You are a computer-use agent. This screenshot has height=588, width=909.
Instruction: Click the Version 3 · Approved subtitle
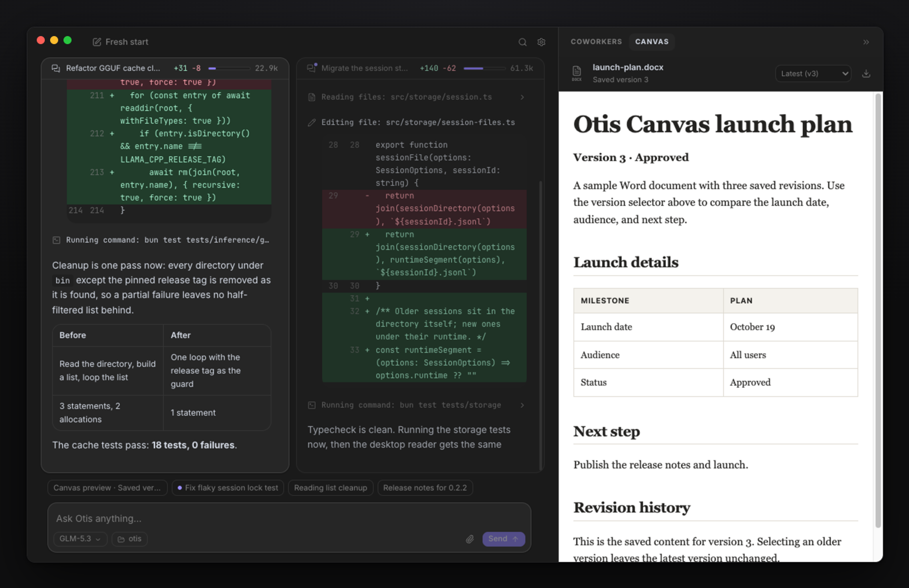[631, 157]
